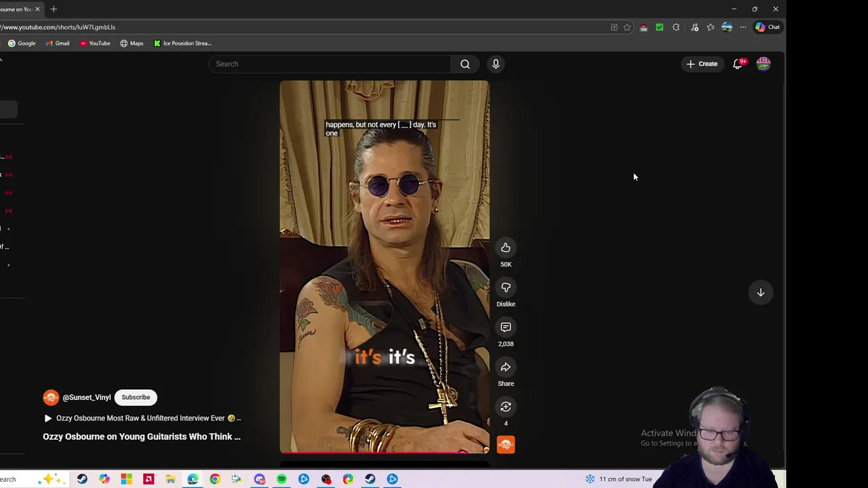Viewport: 868px width, 488px height.
Task: Open the green checkmark extension
Action: pos(659,27)
